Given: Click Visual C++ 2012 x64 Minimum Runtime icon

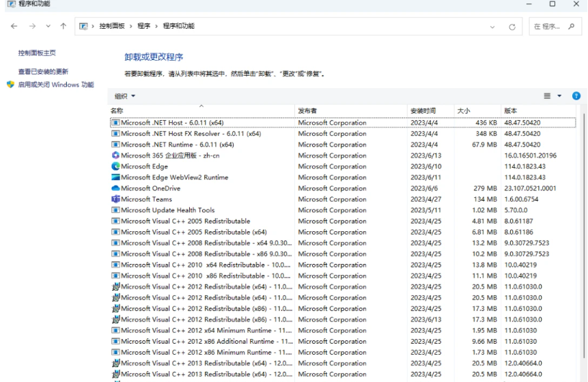Looking at the screenshot, I should coord(115,330).
